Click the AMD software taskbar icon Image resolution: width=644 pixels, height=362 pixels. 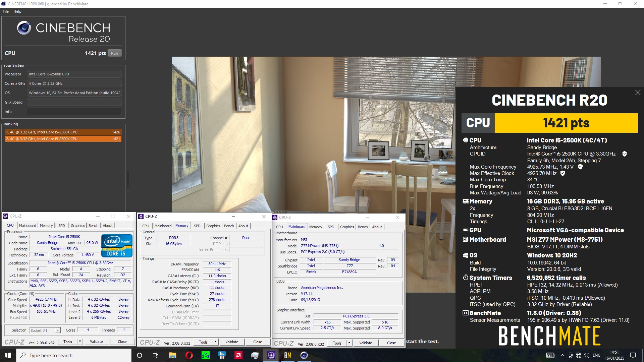[238, 355]
